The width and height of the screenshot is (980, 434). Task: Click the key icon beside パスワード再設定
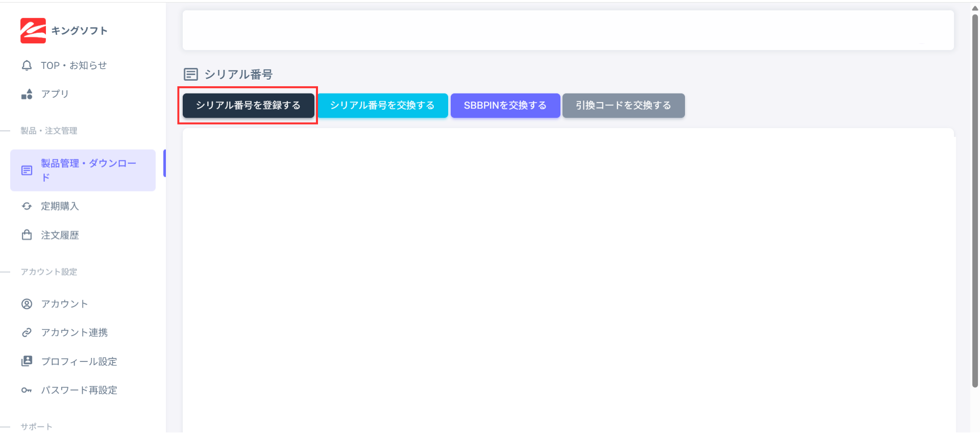pyautogui.click(x=27, y=391)
